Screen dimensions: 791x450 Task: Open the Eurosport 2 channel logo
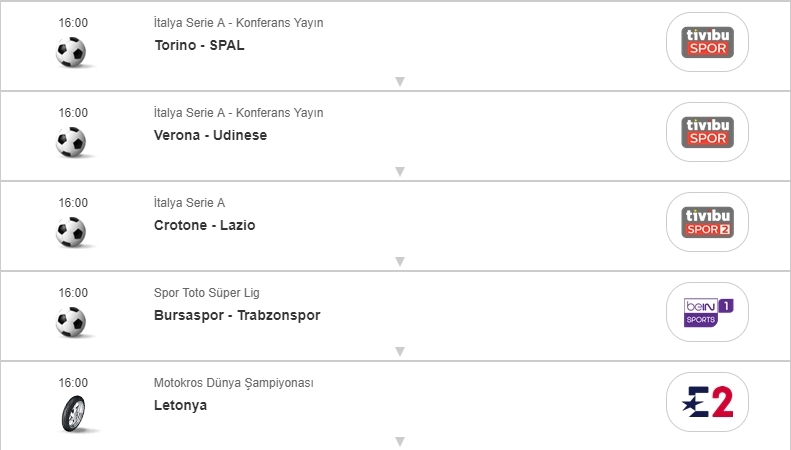coord(707,402)
